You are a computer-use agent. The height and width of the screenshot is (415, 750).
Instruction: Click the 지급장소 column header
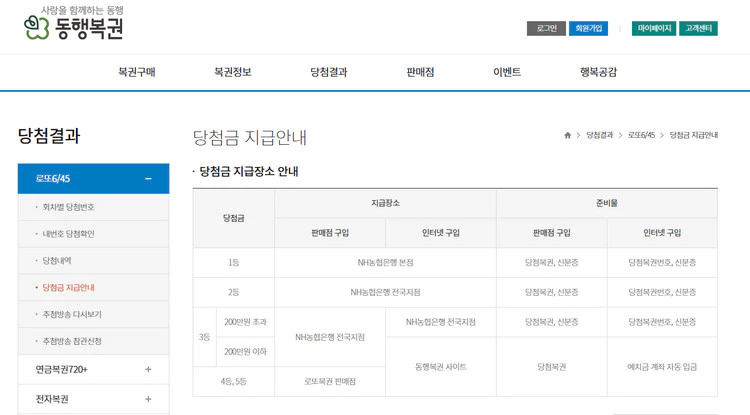point(386,203)
